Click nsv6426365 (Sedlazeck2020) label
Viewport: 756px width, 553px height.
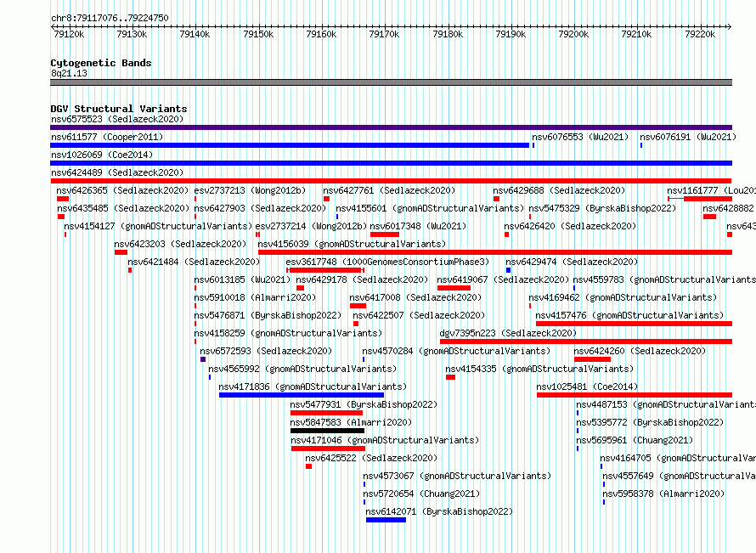click(122, 190)
